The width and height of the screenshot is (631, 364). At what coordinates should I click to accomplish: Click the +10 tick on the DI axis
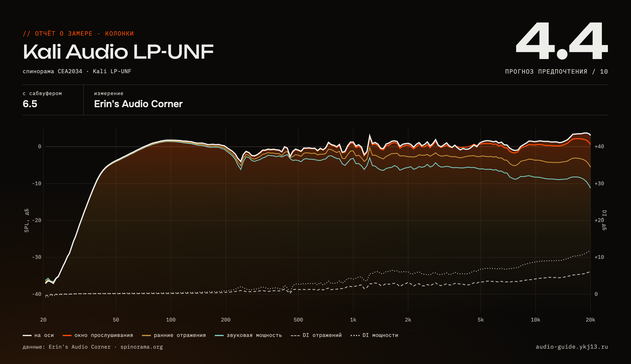click(599, 257)
